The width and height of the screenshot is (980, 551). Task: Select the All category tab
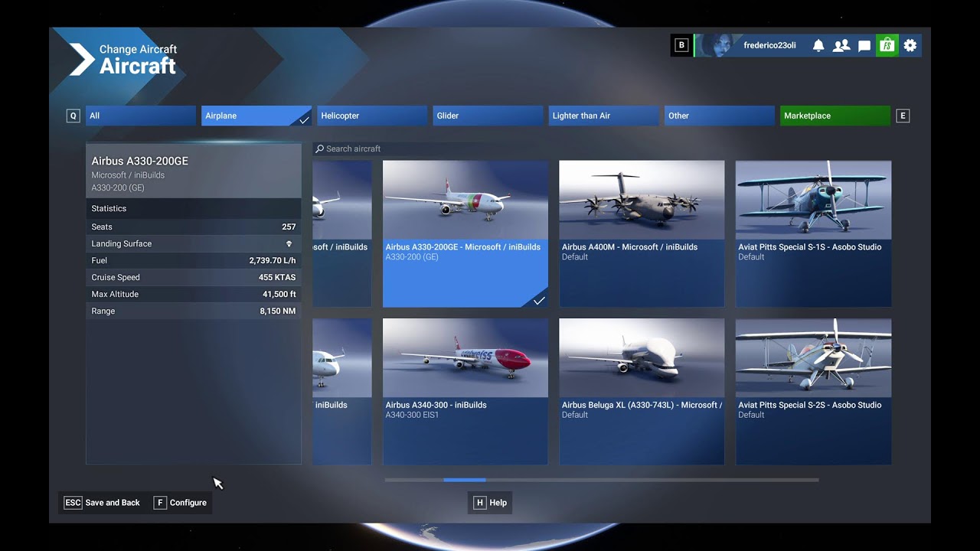pyautogui.click(x=141, y=116)
